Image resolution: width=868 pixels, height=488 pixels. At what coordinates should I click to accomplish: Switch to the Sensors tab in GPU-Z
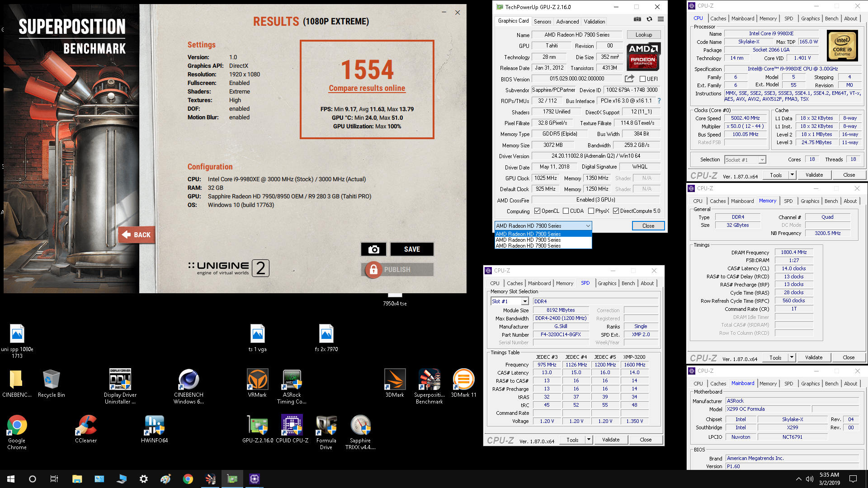[542, 21]
